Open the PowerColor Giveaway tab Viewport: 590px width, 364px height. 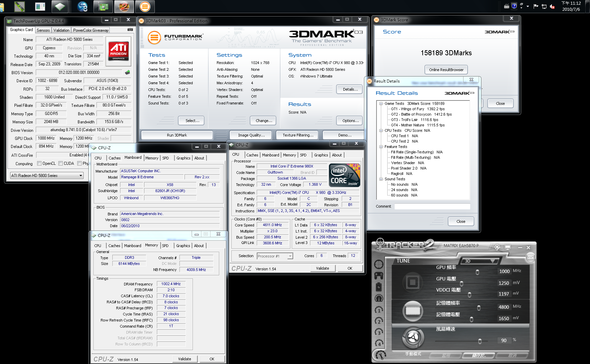click(x=91, y=30)
